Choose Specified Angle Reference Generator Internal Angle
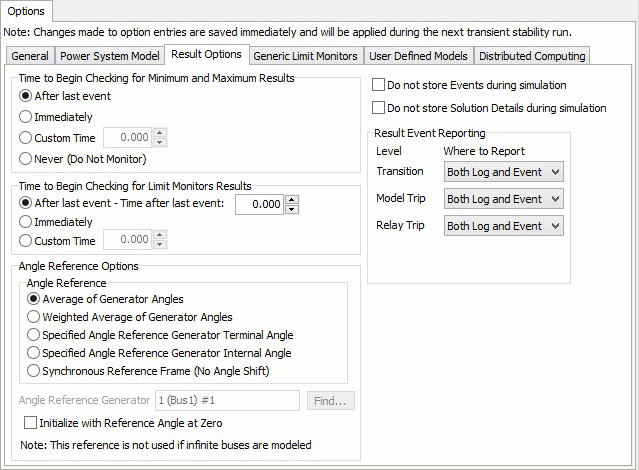The width and height of the screenshot is (639, 470). tap(35, 353)
